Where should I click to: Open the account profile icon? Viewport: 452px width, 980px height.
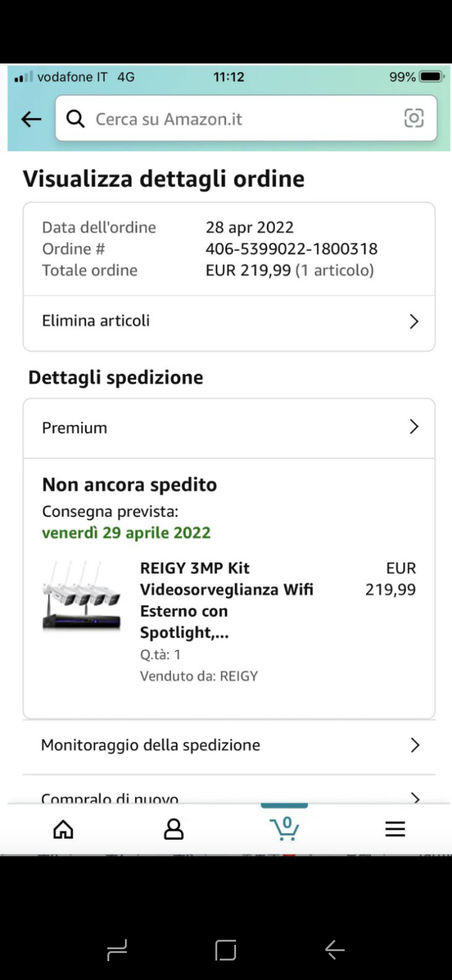tap(173, 829)
